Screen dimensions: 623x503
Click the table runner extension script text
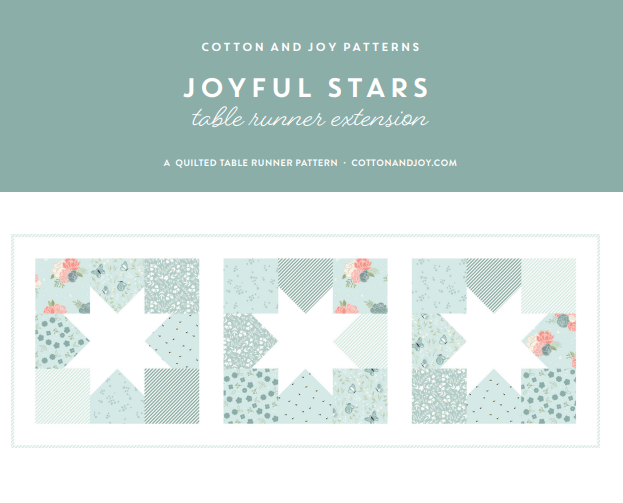pos(310,118)
